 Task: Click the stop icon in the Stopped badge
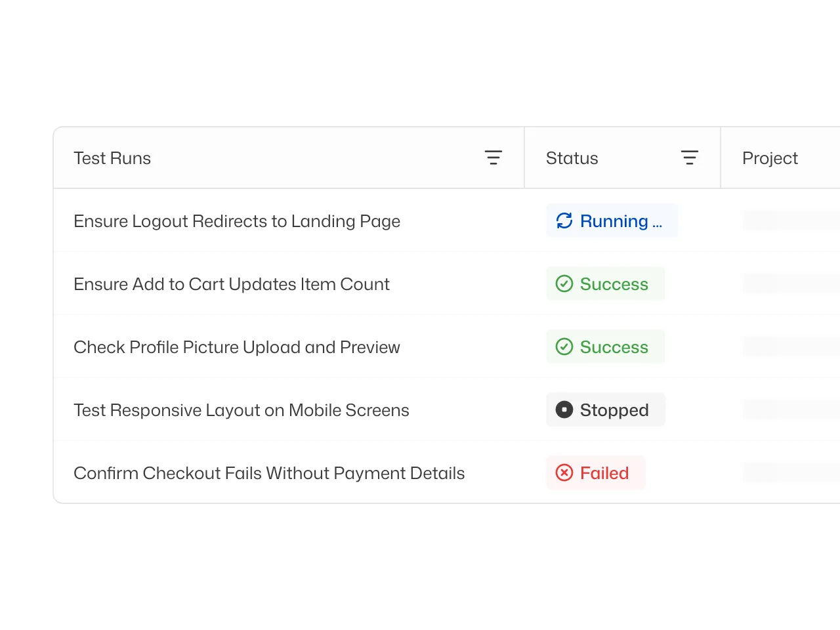pos(564,409)
